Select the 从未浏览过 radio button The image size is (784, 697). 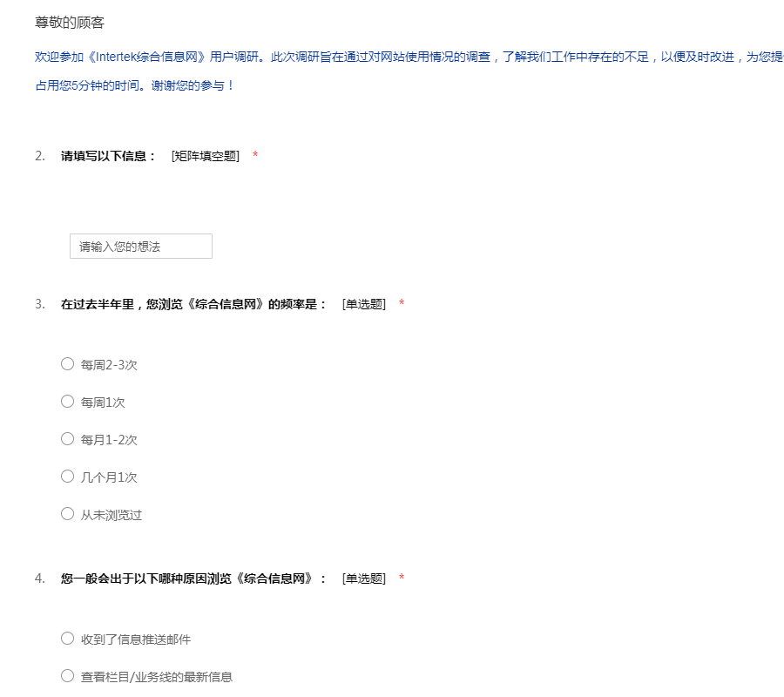[x=67, y=514]
